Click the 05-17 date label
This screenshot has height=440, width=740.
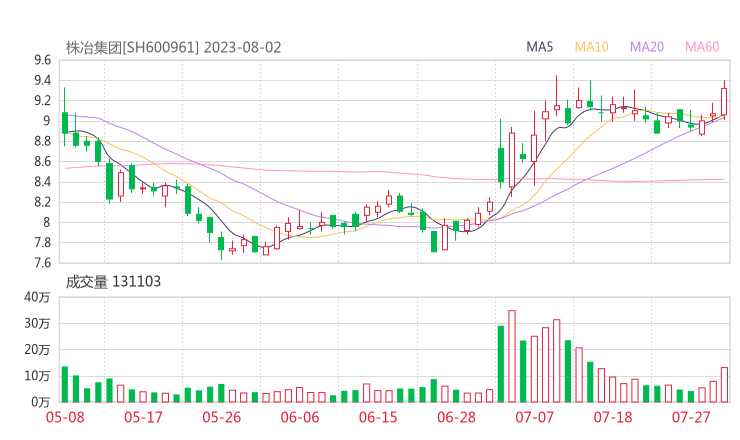pyautogui.click(x=143, y=417)
